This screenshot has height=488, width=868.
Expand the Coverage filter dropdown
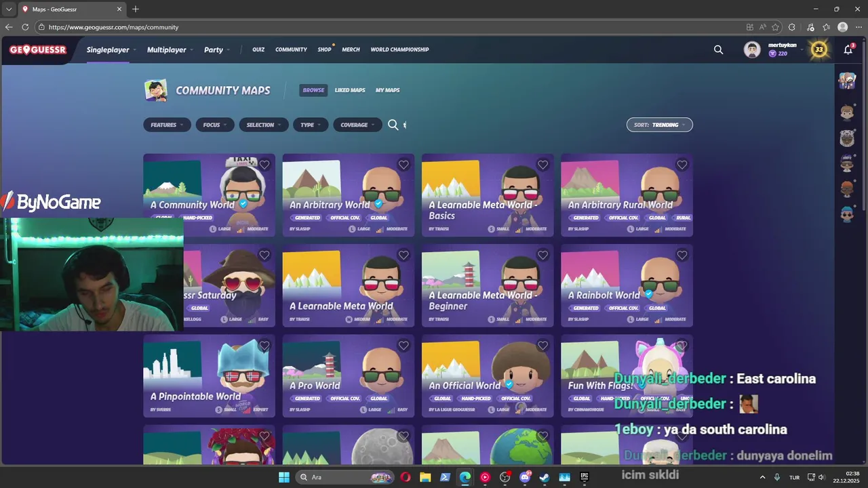pyautogui.click(x=357, y=125)
